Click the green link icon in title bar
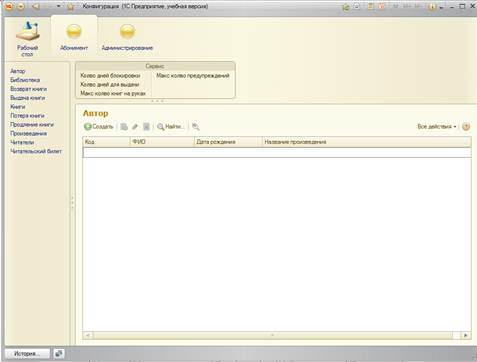Image resolution: width=477 pixels, height=362 pixels. click(346, 7)
